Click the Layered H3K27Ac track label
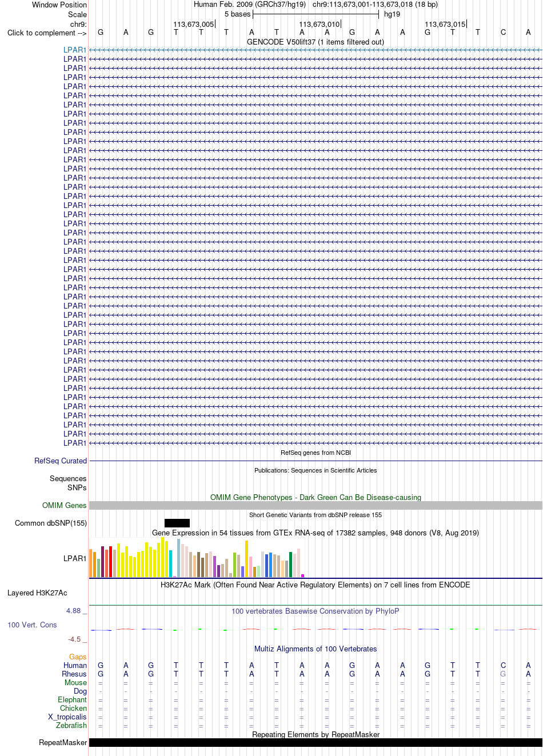The height and width of the screenshot is (756, 543). pos(37,593)
